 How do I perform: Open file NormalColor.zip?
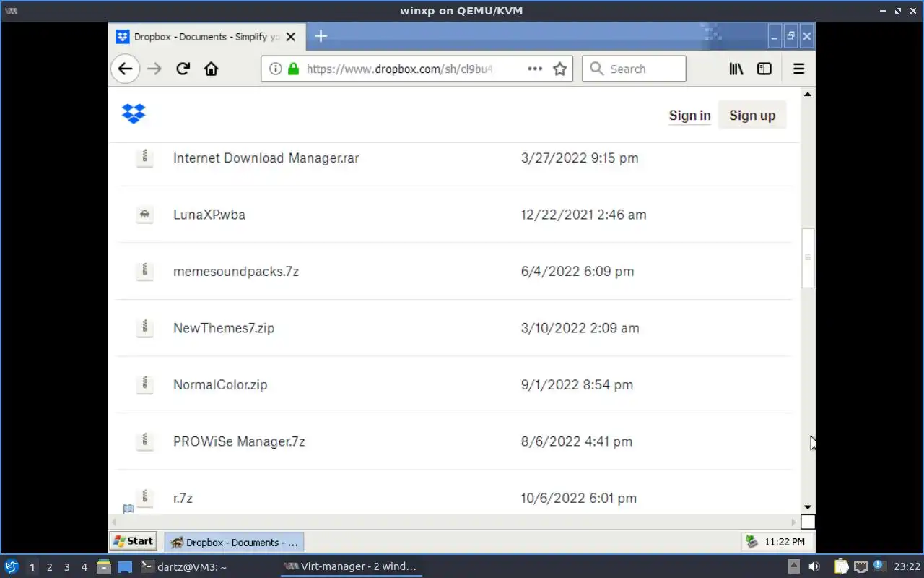pyautogui.click(x=220, y=384)
